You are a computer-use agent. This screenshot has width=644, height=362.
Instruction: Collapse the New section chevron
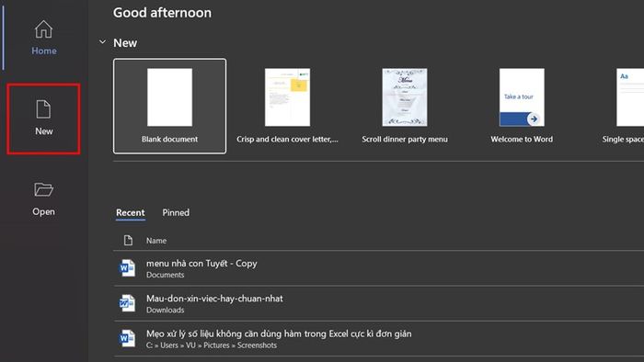(x=102, y=42)
